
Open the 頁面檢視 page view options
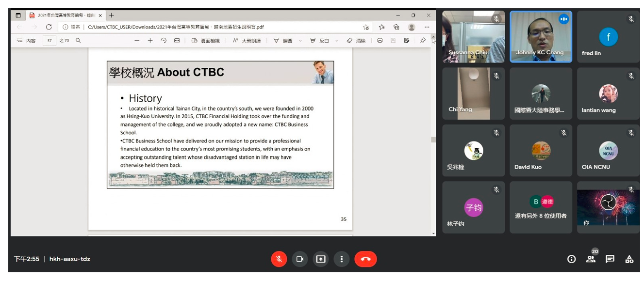206,41
